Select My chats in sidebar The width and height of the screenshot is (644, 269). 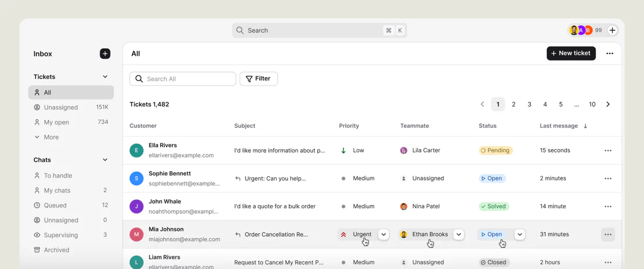pyautogui.click(x=71, y=191)
